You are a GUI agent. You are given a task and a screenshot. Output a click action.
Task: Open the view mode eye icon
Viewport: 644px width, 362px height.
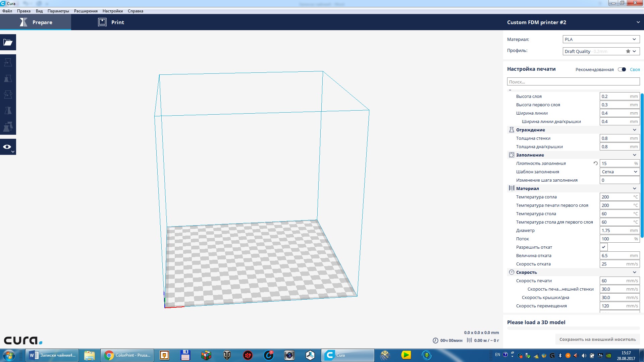coord(7,147)
